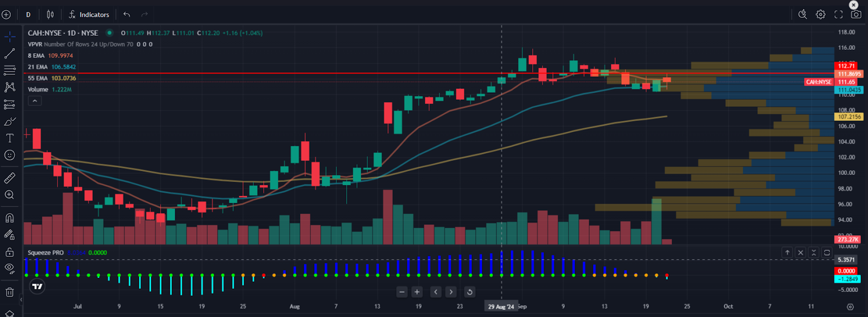Redo the chart action
868x317 pixels.
pos(144,15)
